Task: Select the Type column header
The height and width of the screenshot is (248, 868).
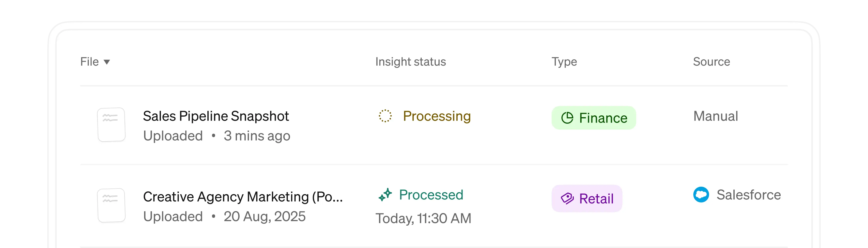Action: tap(564, 62)
